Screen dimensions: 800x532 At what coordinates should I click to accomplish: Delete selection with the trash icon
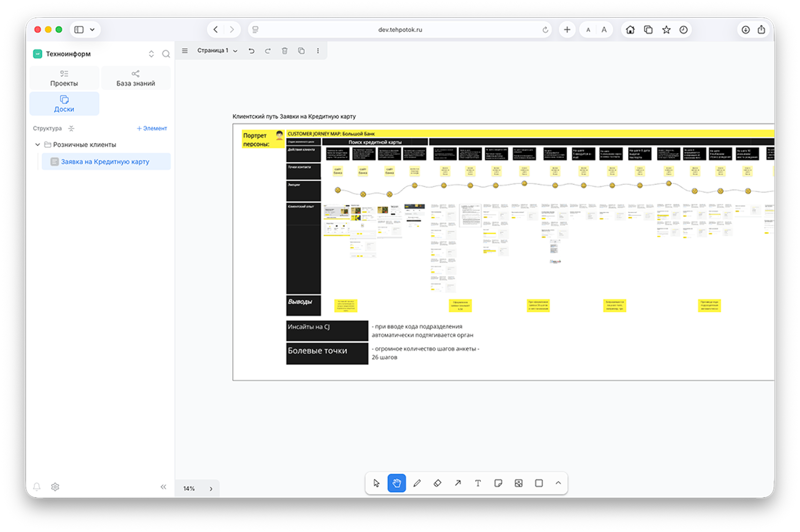(285, 51)
